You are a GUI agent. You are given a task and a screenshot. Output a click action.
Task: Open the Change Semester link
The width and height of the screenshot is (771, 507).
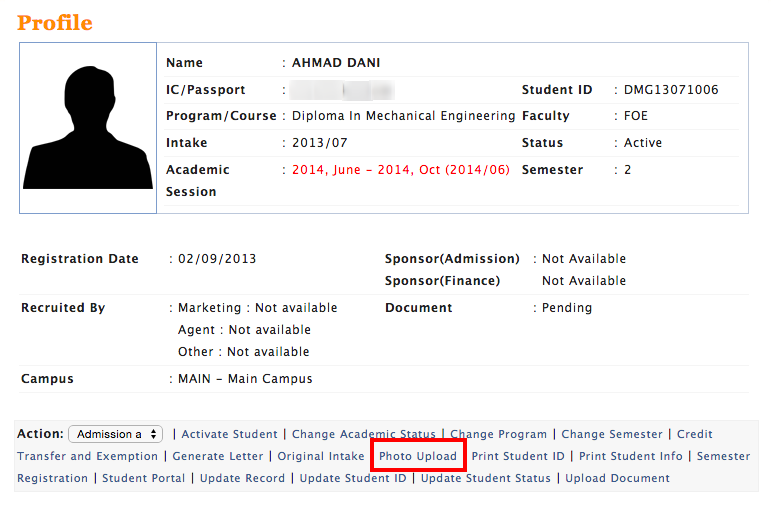point(612,434)
